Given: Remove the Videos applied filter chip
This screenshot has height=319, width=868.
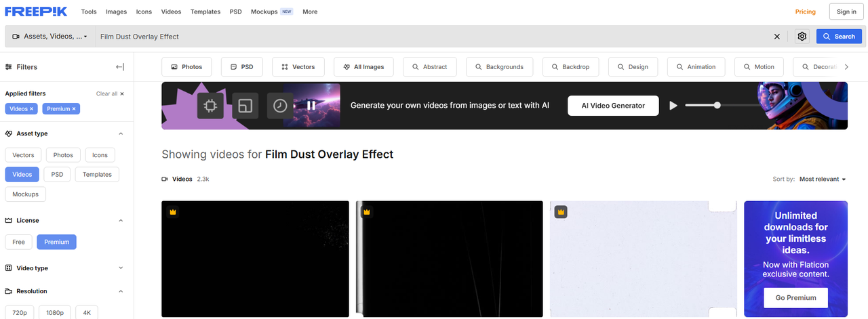Looking at the screenshot, I should tap(31, 108).
